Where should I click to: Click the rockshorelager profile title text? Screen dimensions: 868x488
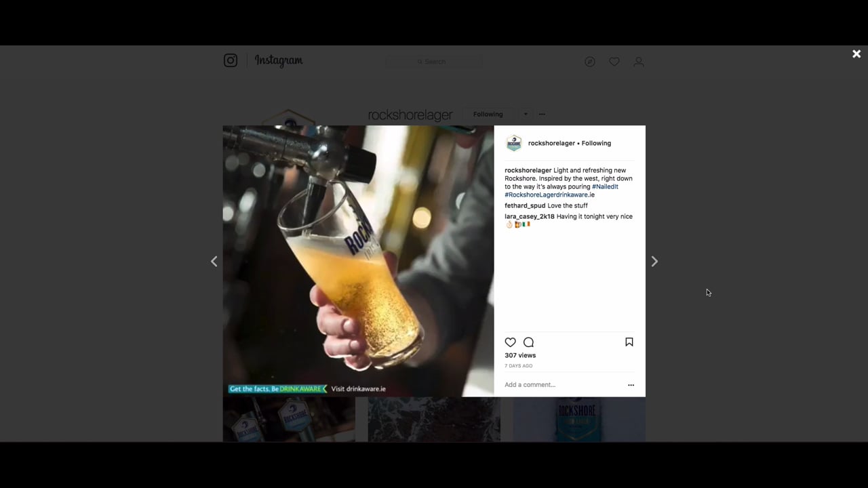click(410, 115)
